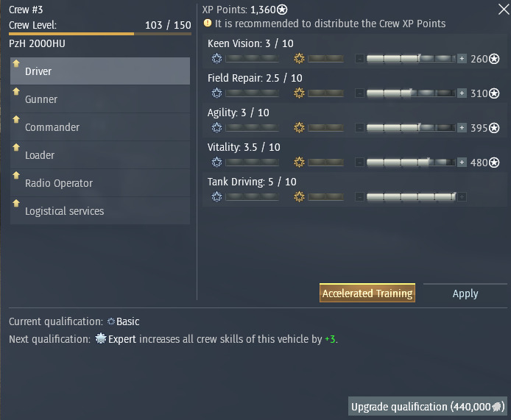511x420 pixels.
Task: Open the Commander skills tab
Action: pos(100,127)
